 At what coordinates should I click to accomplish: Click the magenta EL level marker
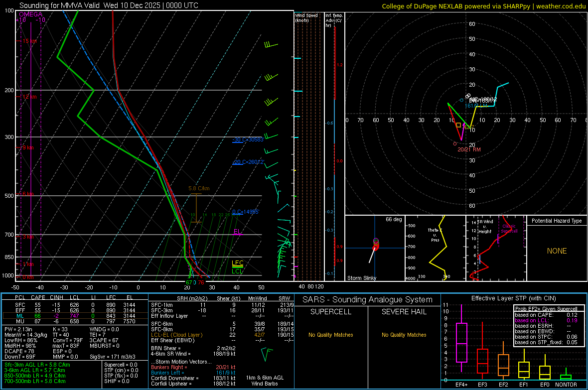click(x=238, y=232)
